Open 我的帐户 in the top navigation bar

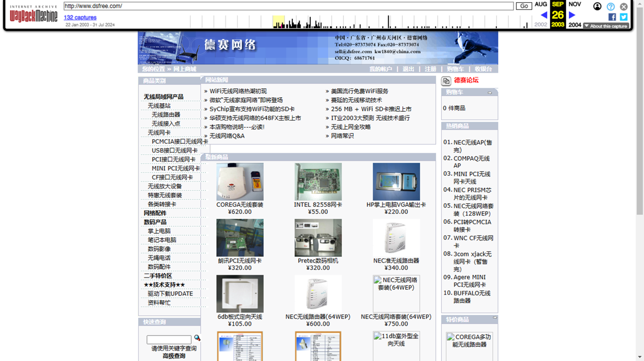tap(380, 69)
